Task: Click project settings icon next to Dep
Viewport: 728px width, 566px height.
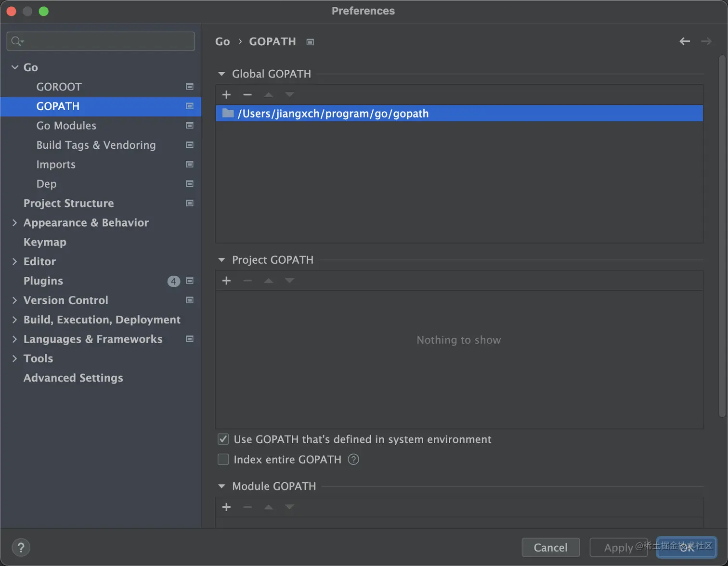Action: pos(190,184)
